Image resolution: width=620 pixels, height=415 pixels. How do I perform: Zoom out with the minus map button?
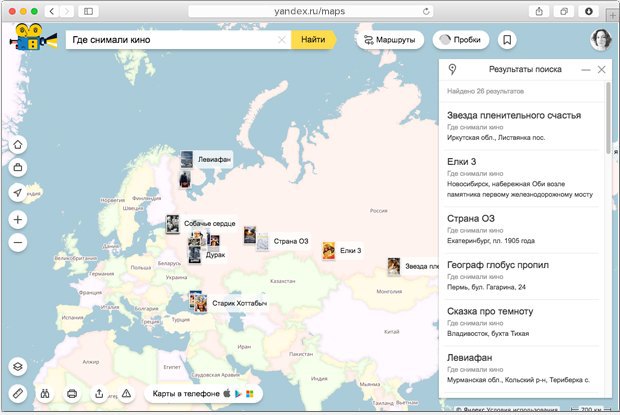[18, 243]
